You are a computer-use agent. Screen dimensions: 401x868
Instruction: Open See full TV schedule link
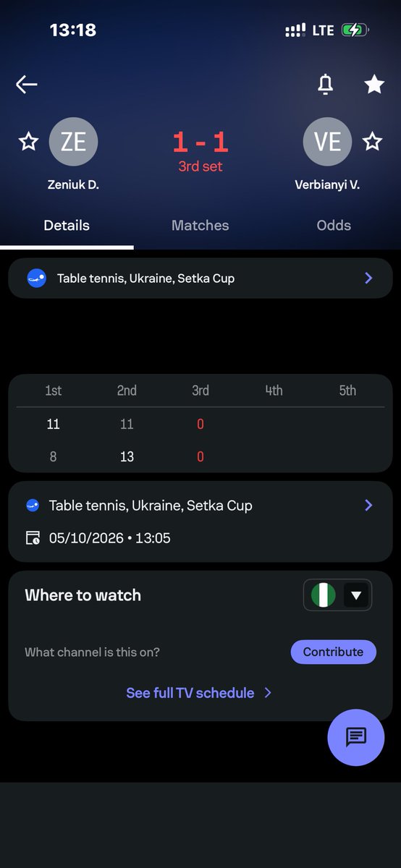pyautogui.click(x=199, y=693)
